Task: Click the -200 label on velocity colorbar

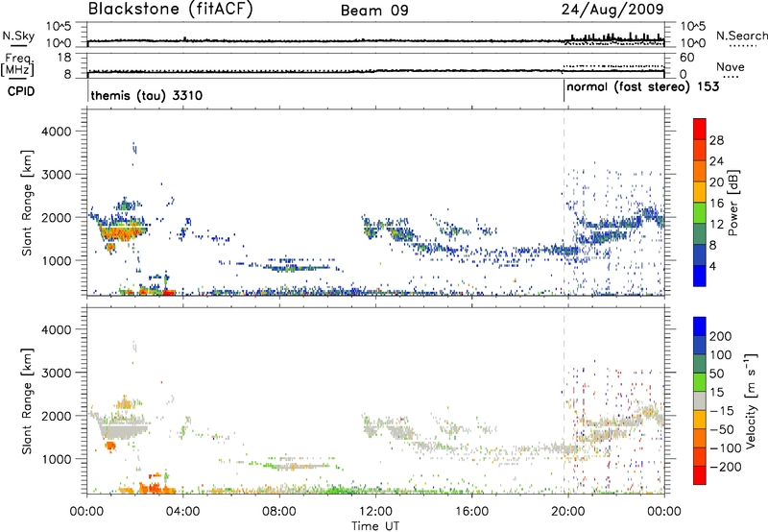Action: click(728, 467)
